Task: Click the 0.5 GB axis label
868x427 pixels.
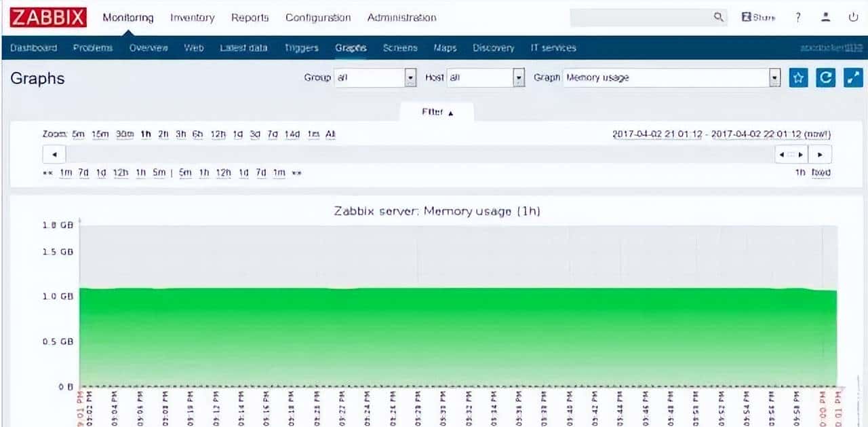Action: 58,341
